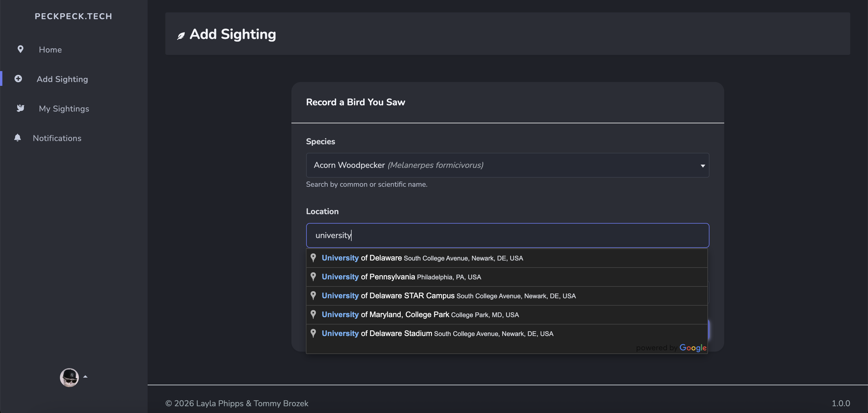Click pin icon beside University of Delaware Stadium
Screen dimensions: 868x413
313,333
